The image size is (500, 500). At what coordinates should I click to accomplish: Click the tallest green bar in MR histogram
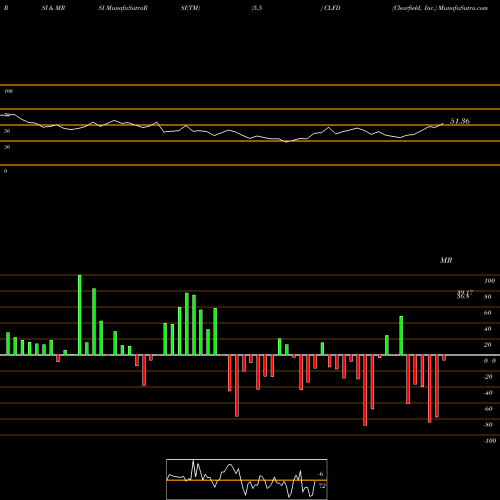tap(80, 315)
